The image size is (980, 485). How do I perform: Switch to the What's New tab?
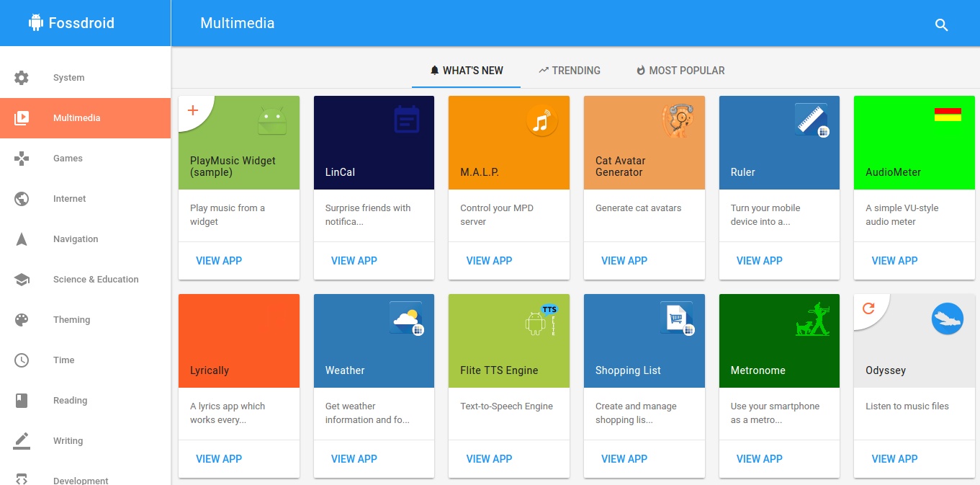(x=466, y=71)
